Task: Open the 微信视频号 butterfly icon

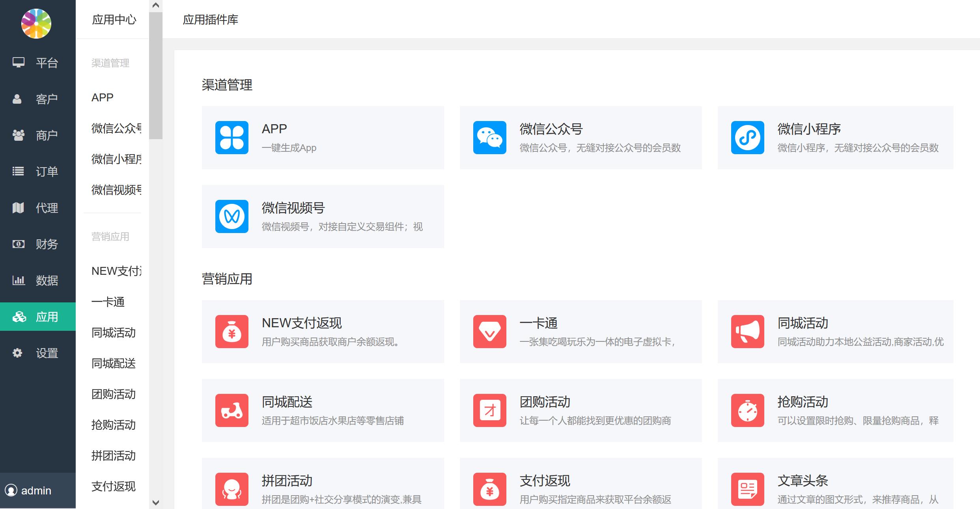Action: [231, 216]
